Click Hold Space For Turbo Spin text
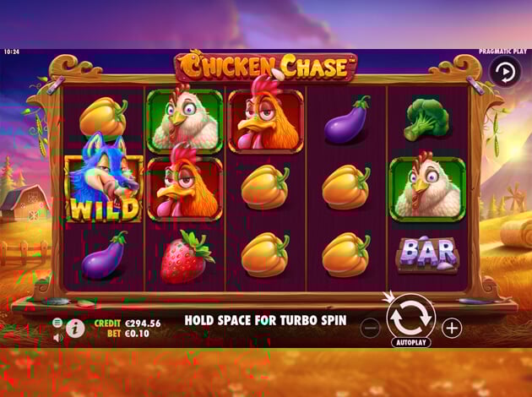The image size is (532, 397). (x=266, y=320)
